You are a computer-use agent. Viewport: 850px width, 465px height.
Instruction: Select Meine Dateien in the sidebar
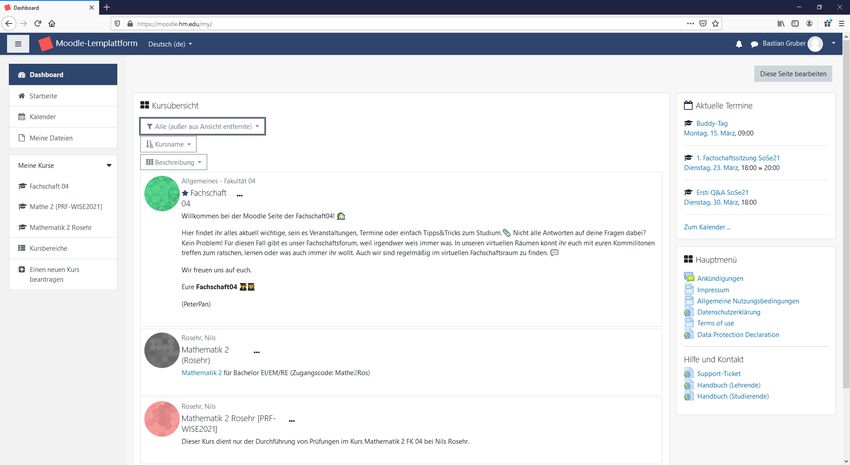click(x=50, y=137)
